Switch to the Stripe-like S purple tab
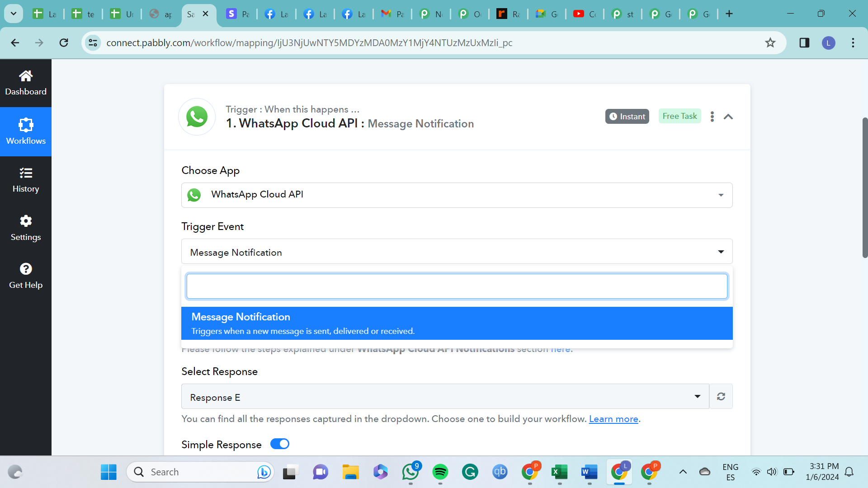This screenshot has height=488, width=868. pyautogui.click(x=238, y=14)
